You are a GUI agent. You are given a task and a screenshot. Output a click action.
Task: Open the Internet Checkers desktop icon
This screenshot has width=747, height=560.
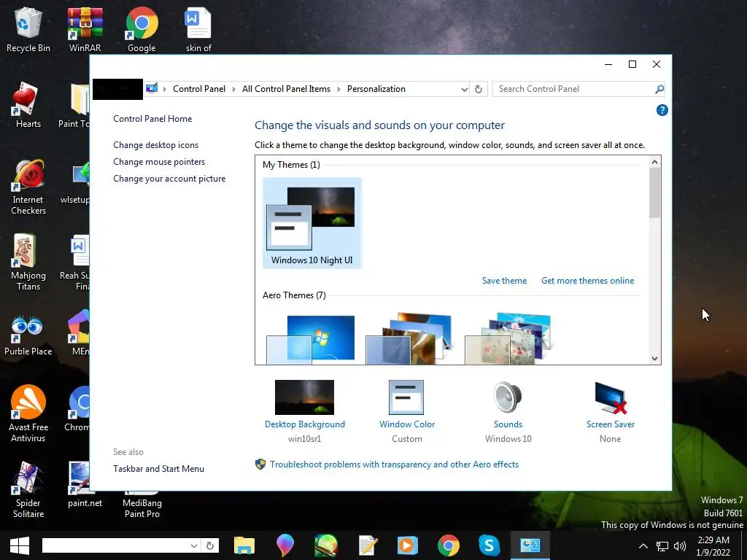[x=28, y=187]
